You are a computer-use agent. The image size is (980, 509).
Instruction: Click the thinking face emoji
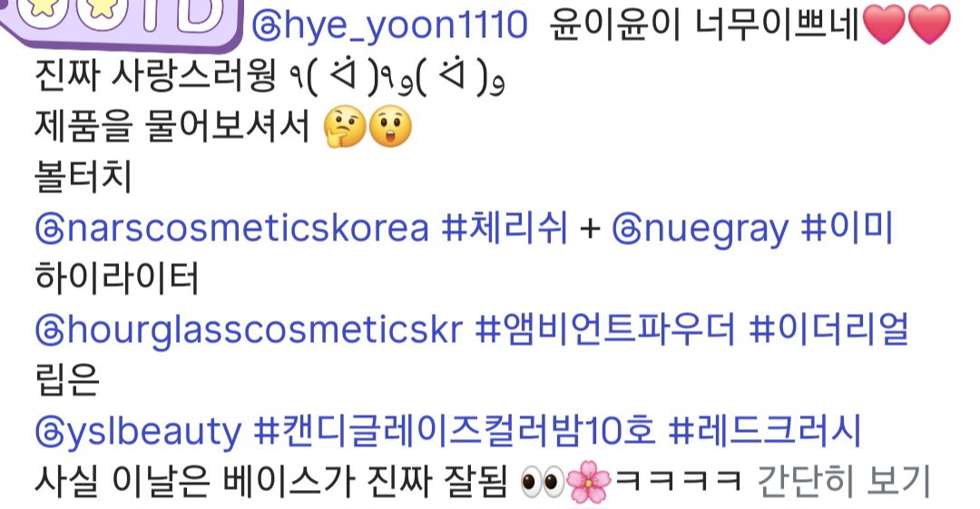tap(345, 126)
